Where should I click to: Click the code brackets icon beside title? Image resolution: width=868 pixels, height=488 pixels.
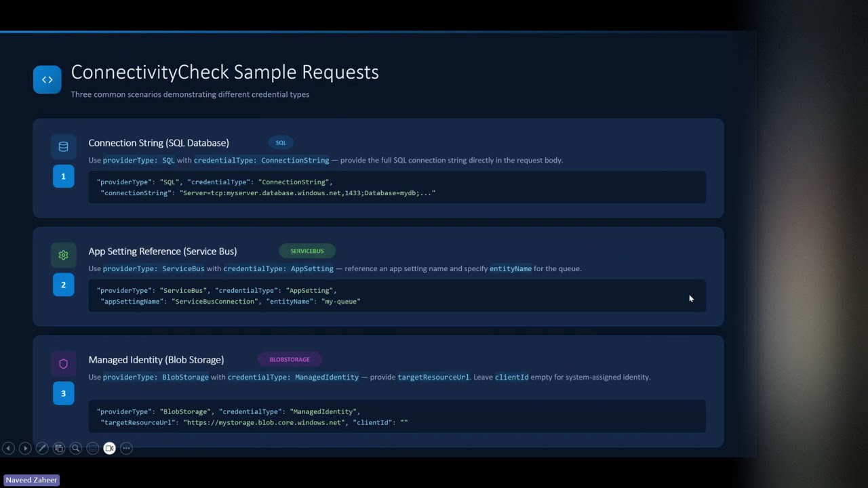pos(47,79)
